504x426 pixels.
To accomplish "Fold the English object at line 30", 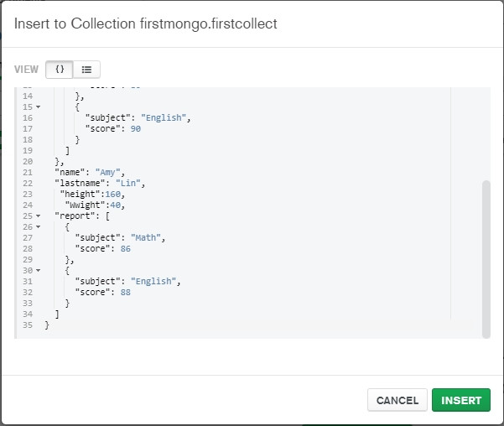I will 38,270.
